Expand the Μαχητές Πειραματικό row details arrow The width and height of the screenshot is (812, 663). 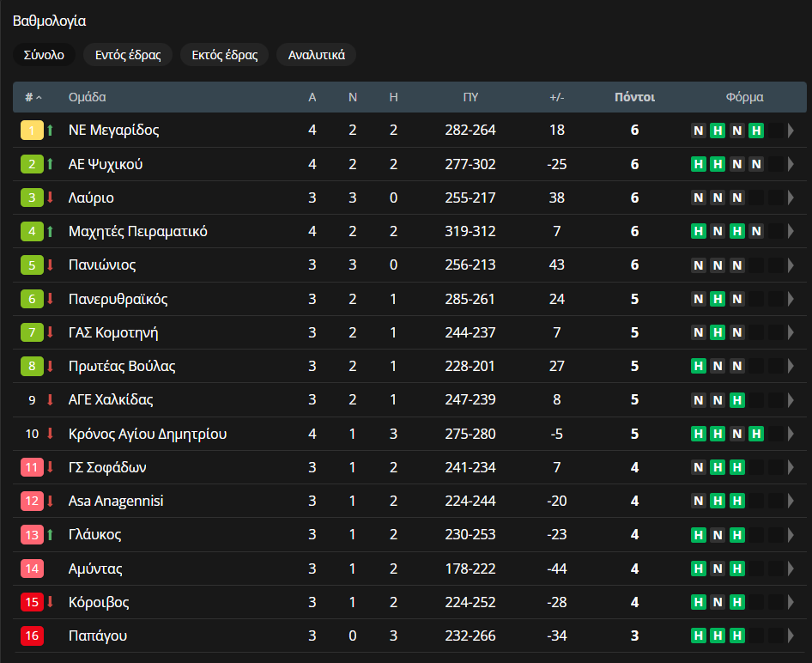[791, 231]
